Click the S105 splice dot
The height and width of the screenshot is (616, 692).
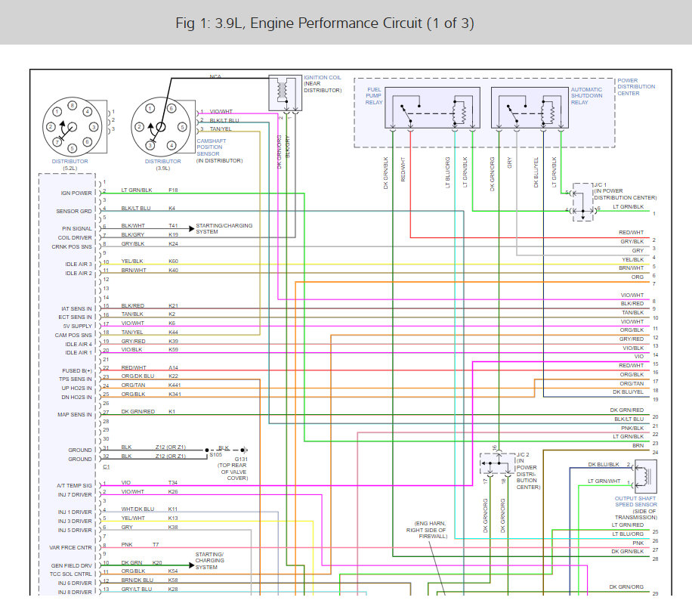coord(207,450)
